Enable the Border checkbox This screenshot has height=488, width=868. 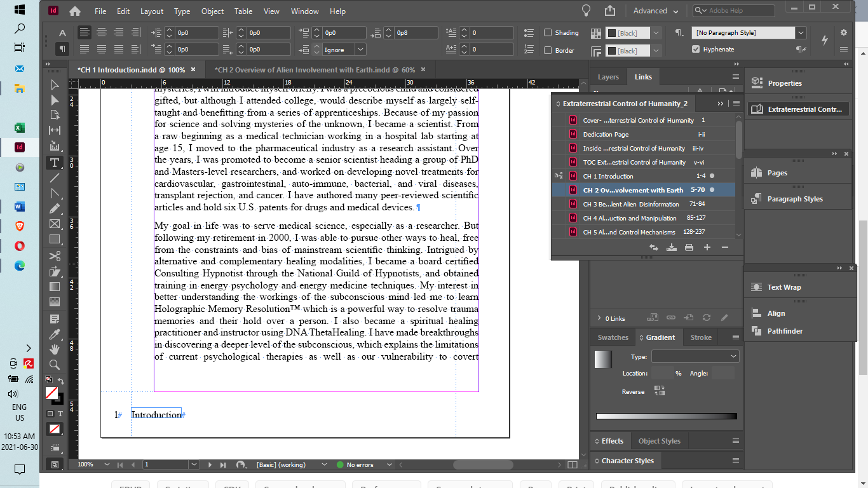pos(548,50)
